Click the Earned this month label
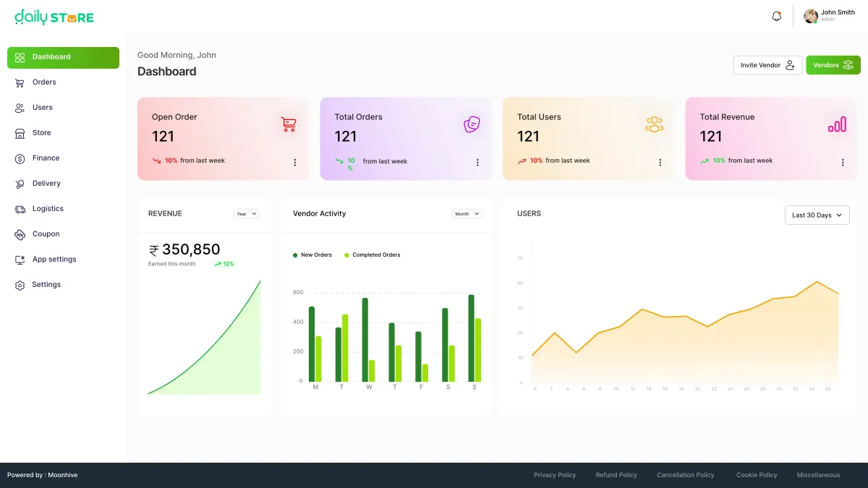Image resolution: width=868 pixels, height=488 pixels. (172, 264)
